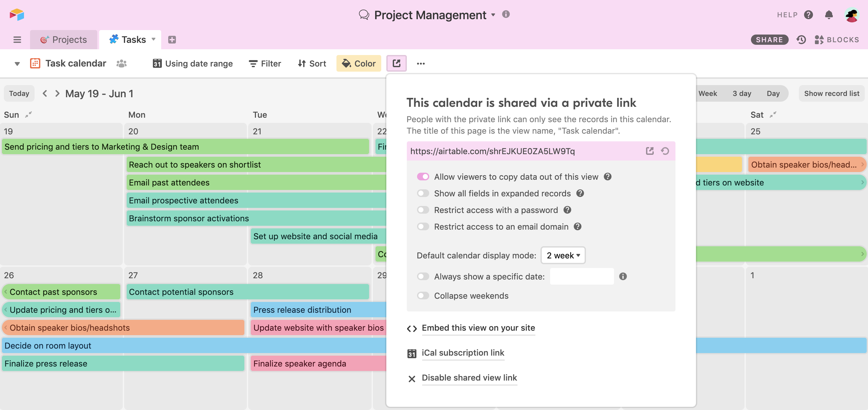The height and width of the screenshot is (410, 868).
Task: Switch to the Projects tab
Action: pos(64,40)
